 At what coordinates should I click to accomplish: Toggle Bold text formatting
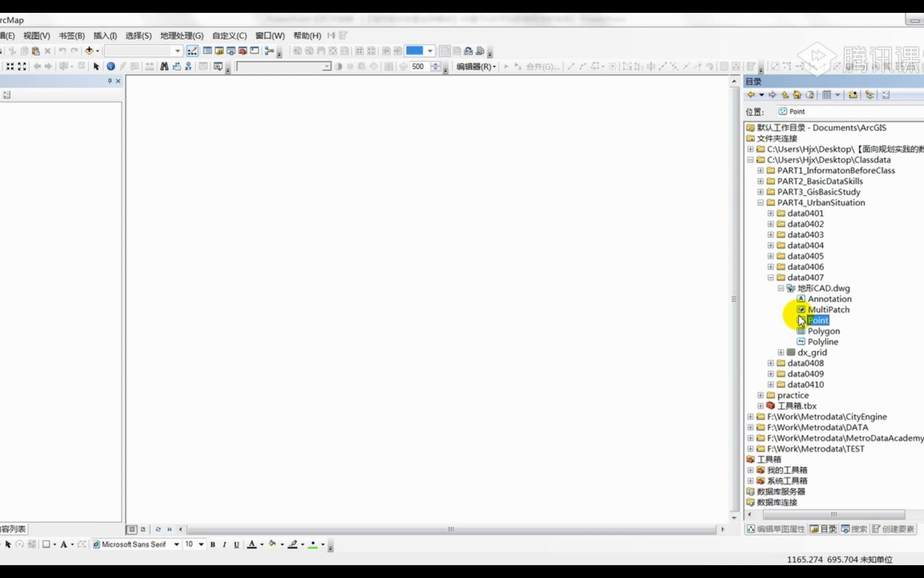coord(213,544)
